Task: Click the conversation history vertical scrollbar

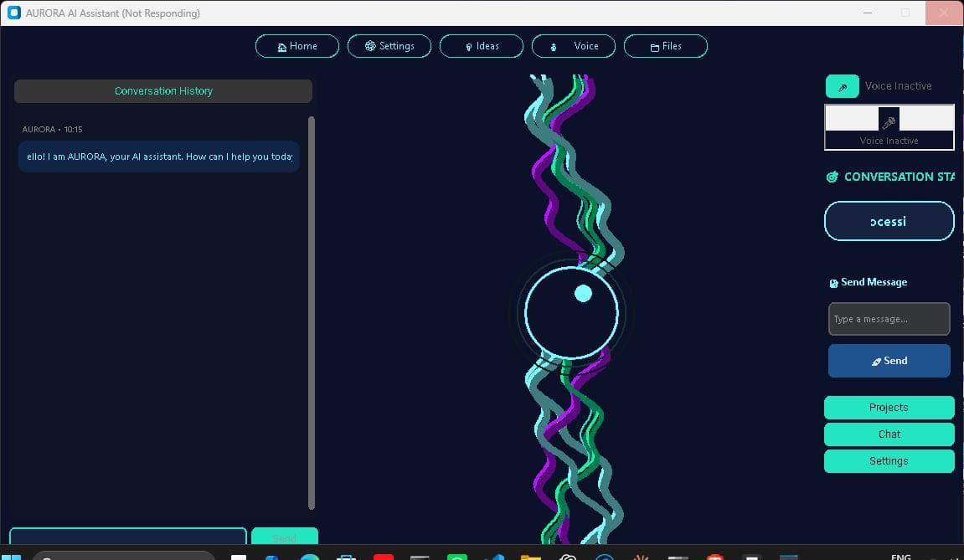Action: 311,313
